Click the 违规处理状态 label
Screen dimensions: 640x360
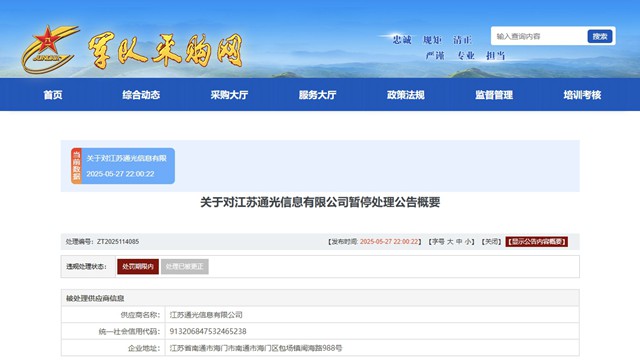(x=87, y=267)
